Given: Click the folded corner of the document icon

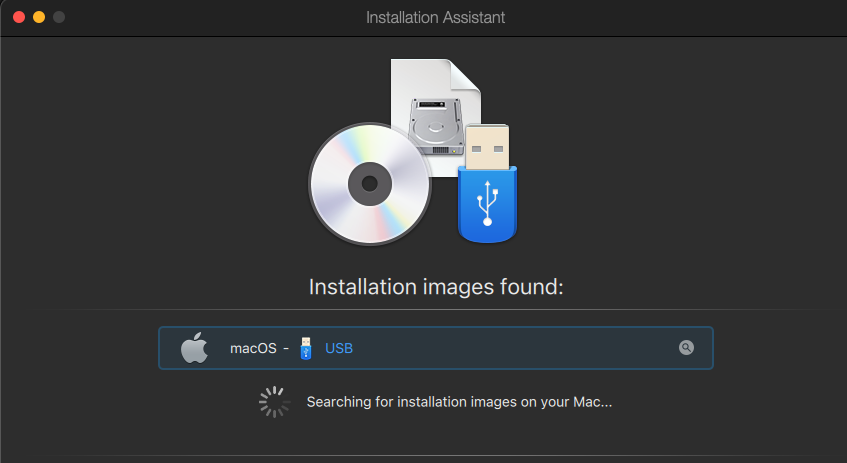Looking at the screenshot, I should coord(465,76).
